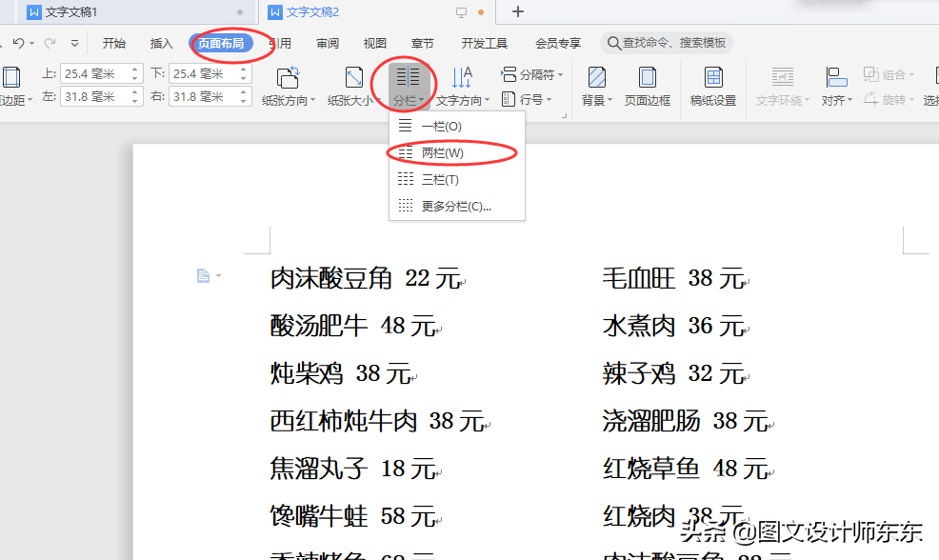The image size is (939, 560).
Task: Click the 查找命令、搜索模板 search box
Action: (x=666, y=43)
